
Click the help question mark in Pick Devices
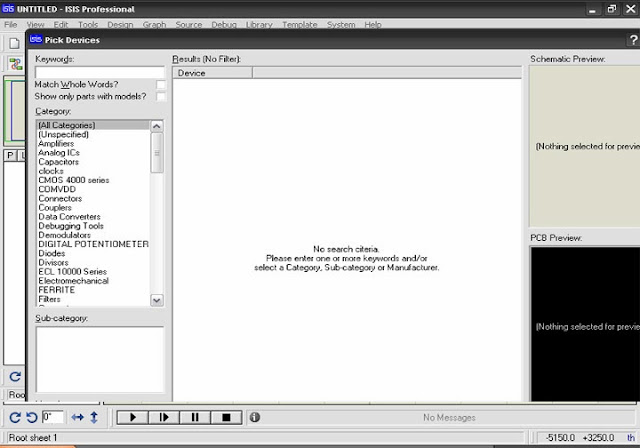point(633,40)
